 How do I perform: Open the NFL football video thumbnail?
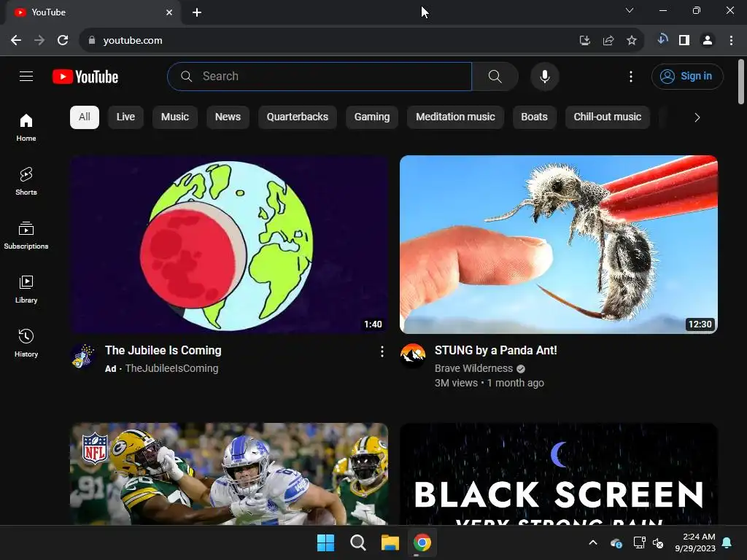click(x=229, y=474)
